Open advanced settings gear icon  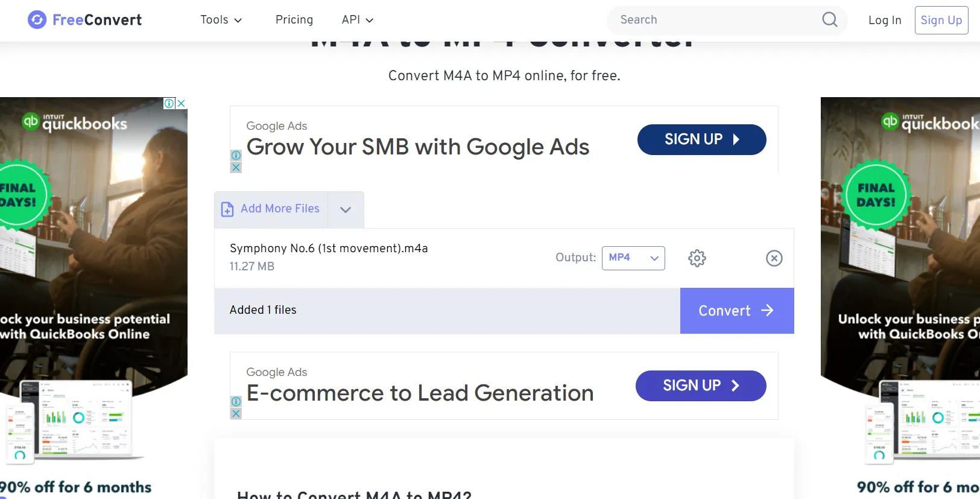[697, 258]
